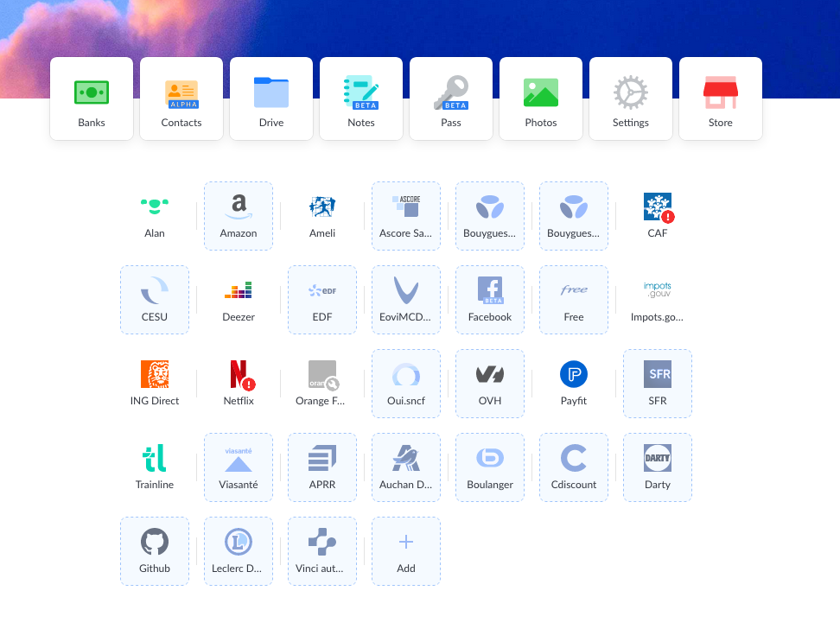Open the Payfit connector
Image resolution: width=840 pixels, height=629 pixels.
pos(574,384)
